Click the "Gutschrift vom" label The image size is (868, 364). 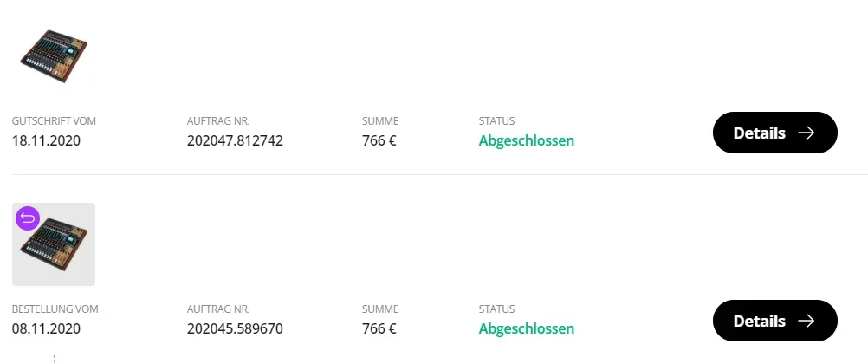pyautogui.click(x=54, y=121)
